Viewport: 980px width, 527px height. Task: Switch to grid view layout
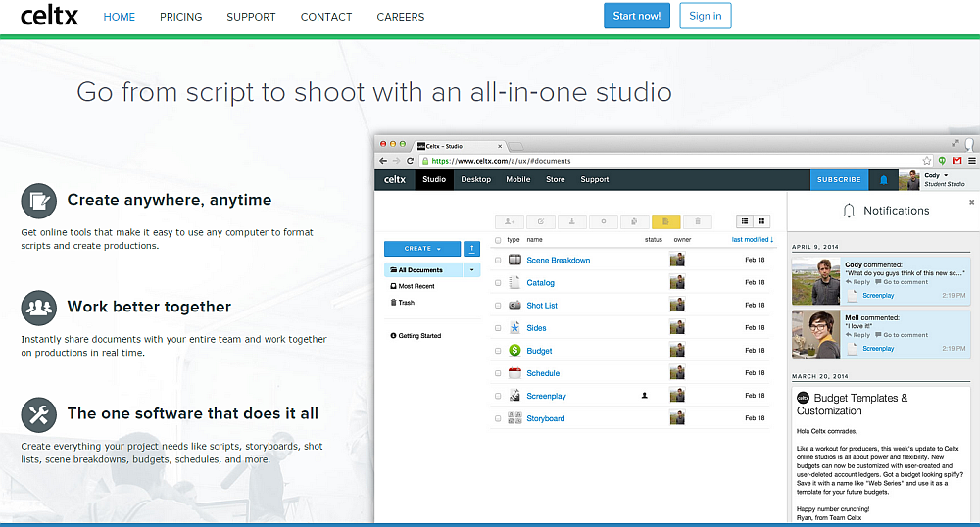[761, 221]
